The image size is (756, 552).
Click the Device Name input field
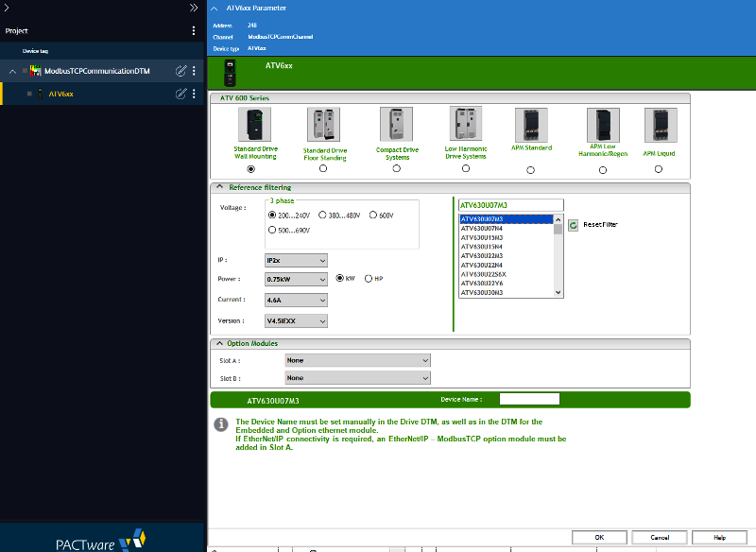[x=529, y=400]
